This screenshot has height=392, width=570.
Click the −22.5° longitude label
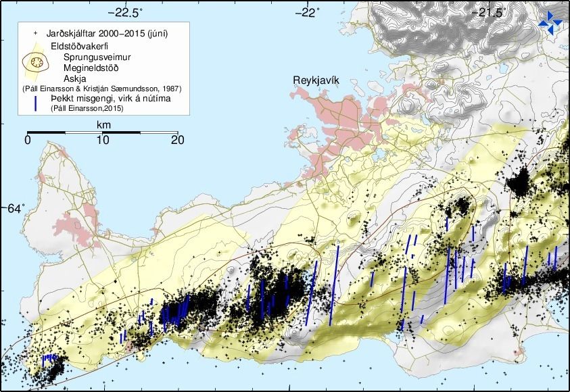124,13
